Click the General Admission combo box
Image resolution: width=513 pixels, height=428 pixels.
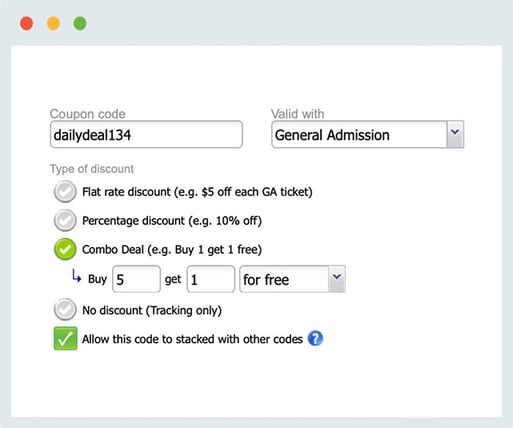coord(367,134)
